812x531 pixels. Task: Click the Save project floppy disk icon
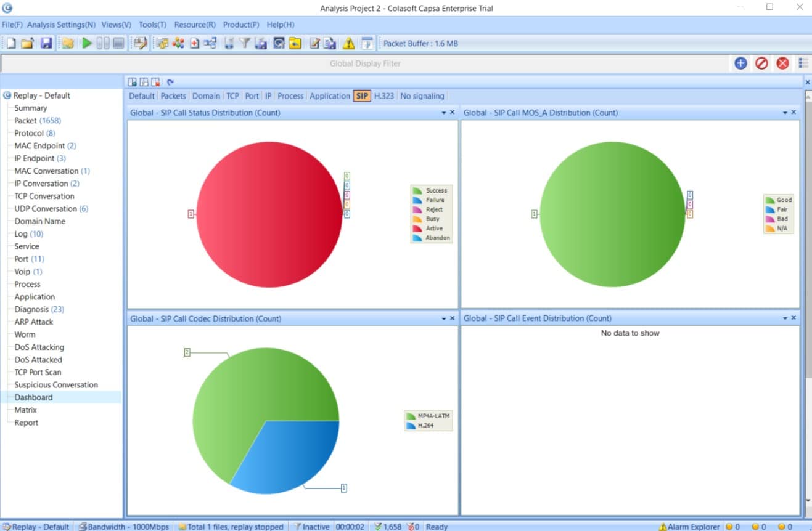pos(46,43)
